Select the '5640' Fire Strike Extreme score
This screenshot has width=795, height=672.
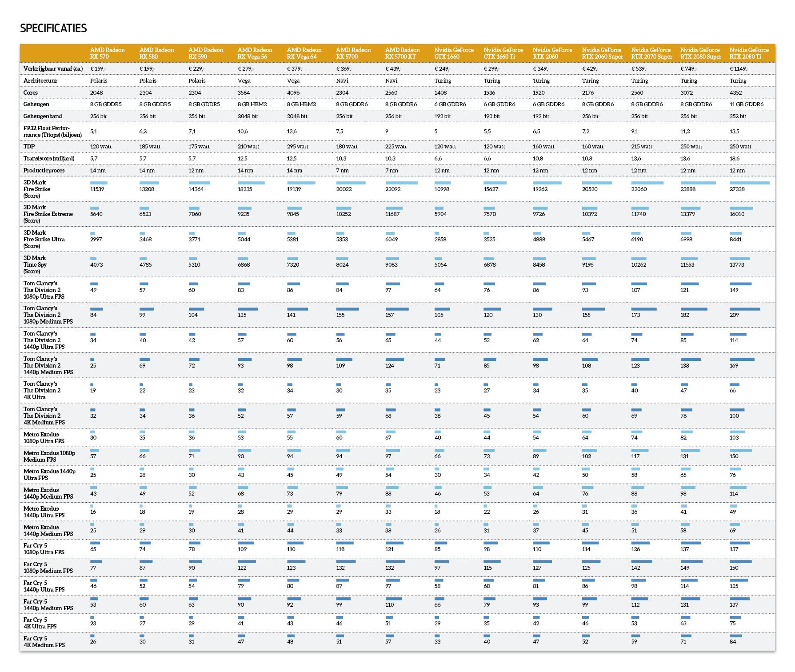(x=96, y=214)
